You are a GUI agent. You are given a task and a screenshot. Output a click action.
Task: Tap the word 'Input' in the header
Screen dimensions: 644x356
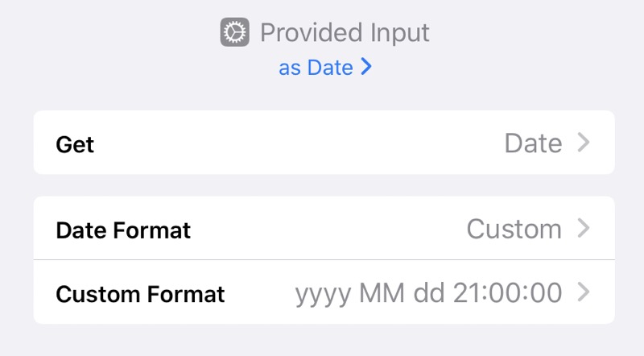coord(399,33)
